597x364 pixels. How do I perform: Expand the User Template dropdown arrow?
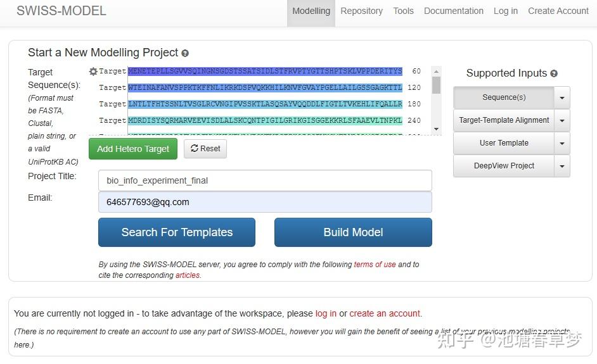pos(562,143)
